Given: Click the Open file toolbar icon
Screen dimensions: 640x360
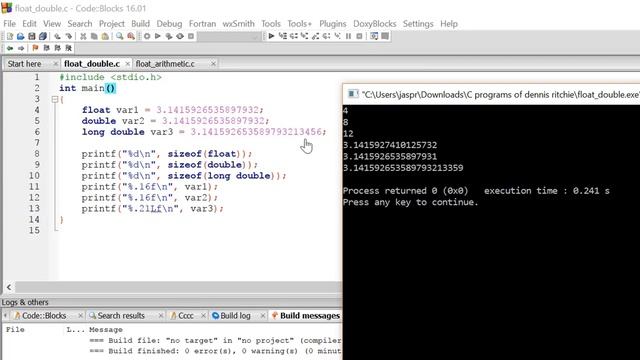Looking at the screenshot, I should (20, 36).
